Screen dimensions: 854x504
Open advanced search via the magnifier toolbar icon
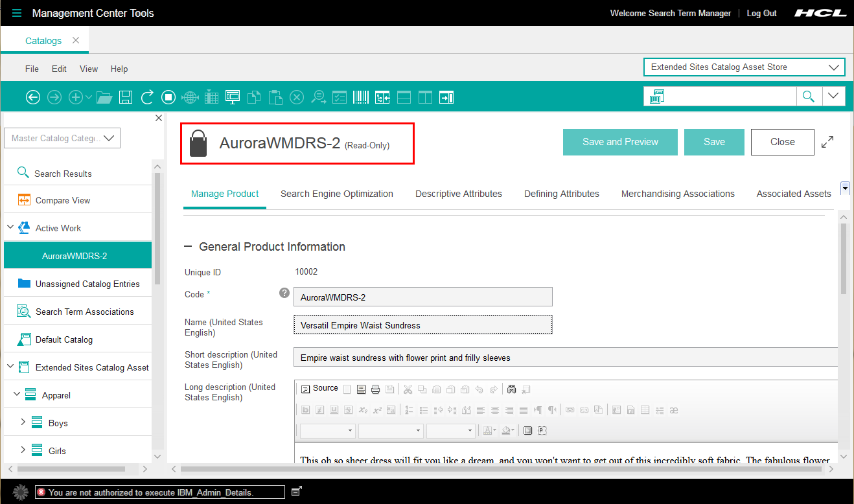tap(319, 97)
